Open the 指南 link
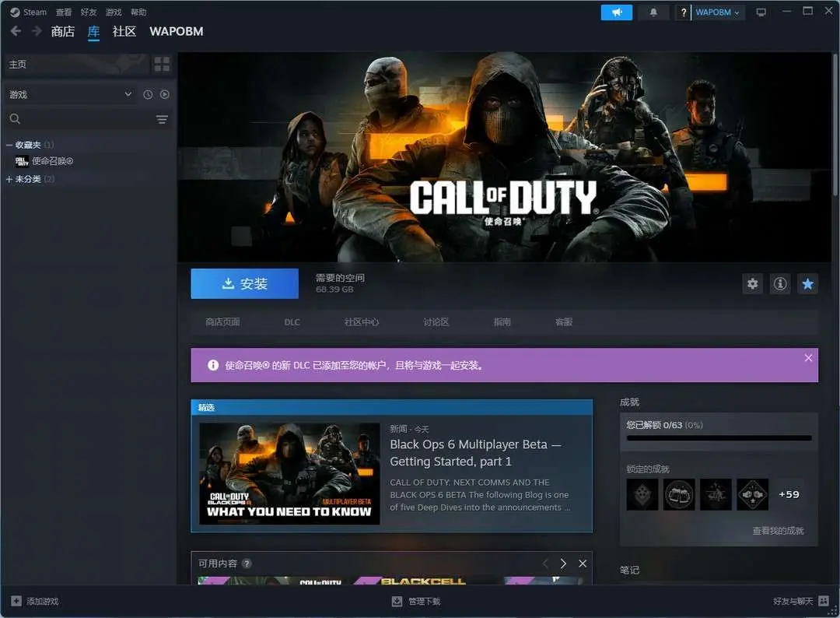This screenshot has width=840, height=618. pos(502,321)
